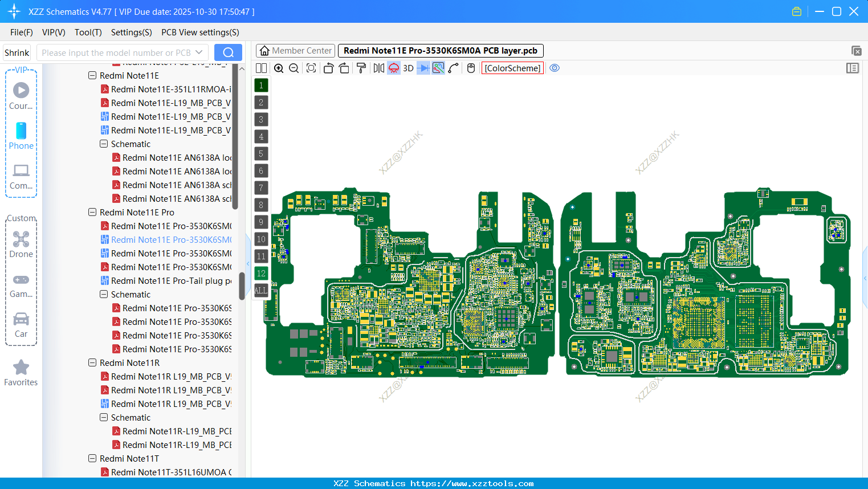868x489 pixels.
Task: Select the paint brush coloring tool
Action: coord(360,68)
